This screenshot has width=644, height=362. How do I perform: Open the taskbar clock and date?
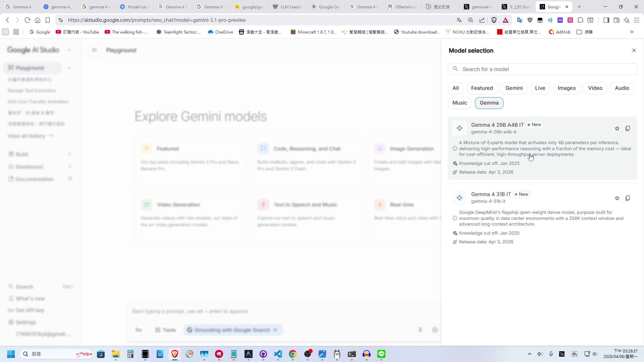621,354
